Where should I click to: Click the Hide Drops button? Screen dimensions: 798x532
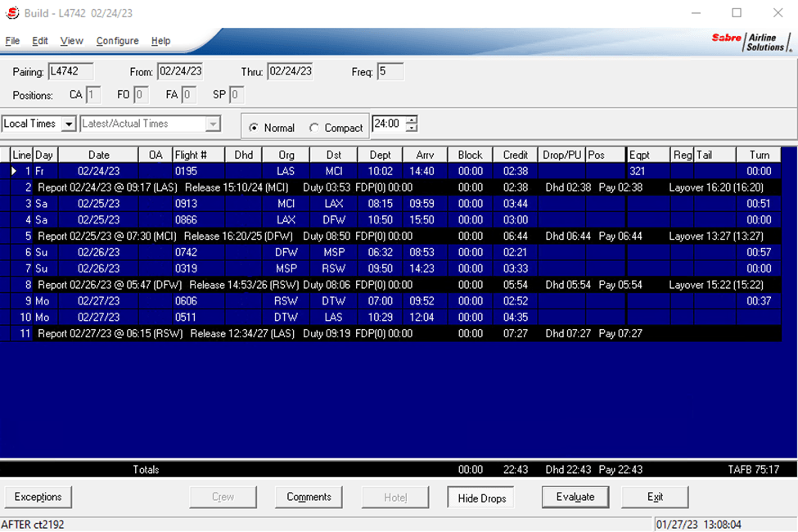pyautogui.click(x=481, y=498)
